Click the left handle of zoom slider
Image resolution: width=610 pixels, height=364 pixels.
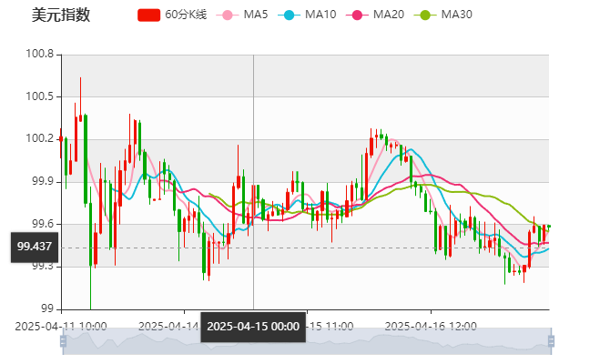coord(62,341)
